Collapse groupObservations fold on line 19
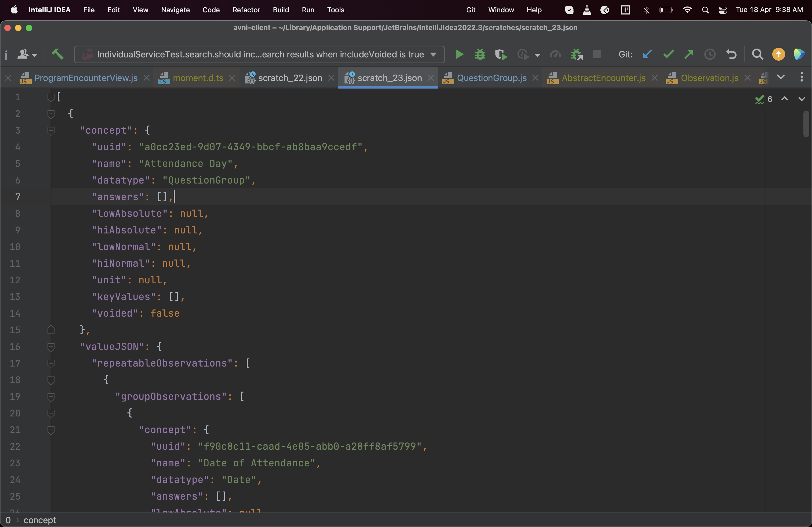Screen dimensions: 812x527 pos(51,397)
